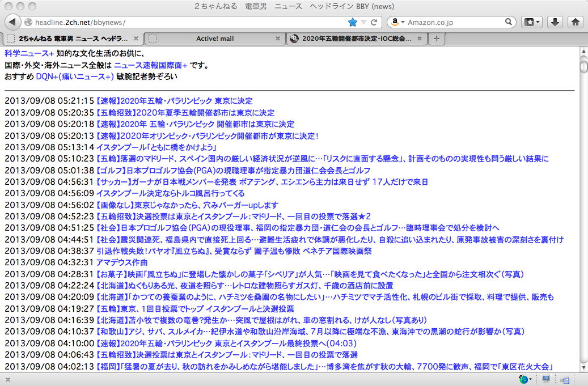The image size is (588, 386).
Task: Open the bookmarks menu button
Action: pos(532,22)
